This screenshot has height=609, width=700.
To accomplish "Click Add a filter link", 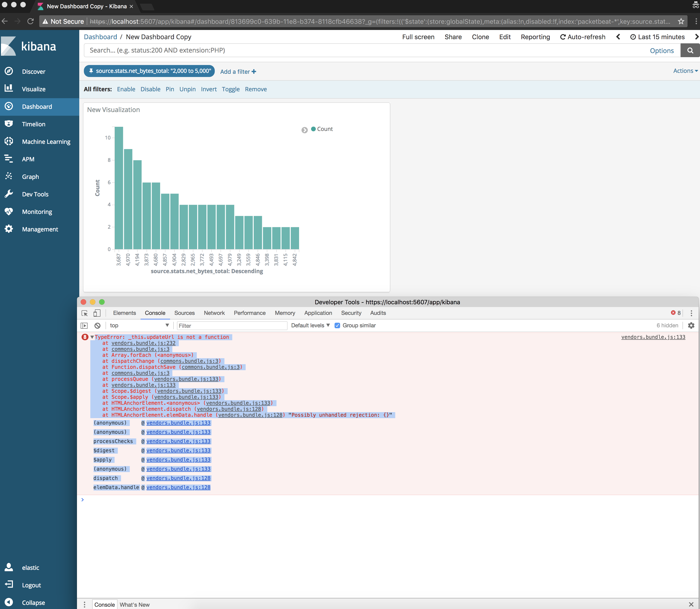I will point(238,72).
